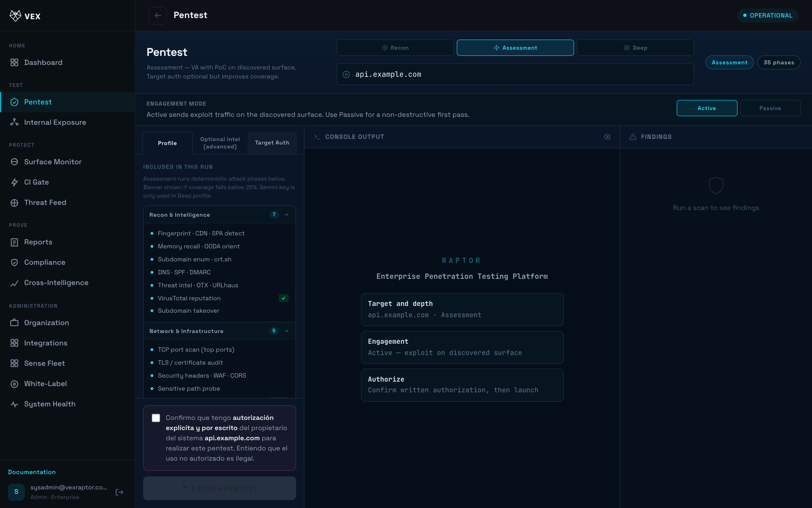The height and width of the screenshot is (508, 812).
Task: Switch to the Target Auth tab
Action: tap(272, 143)
